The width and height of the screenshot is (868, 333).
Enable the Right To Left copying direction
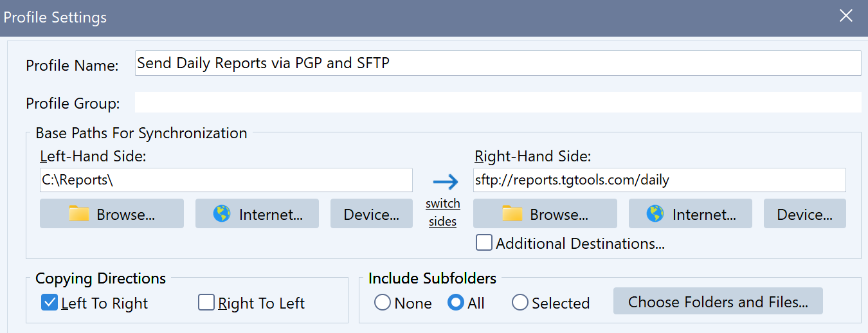coord(206,303)
